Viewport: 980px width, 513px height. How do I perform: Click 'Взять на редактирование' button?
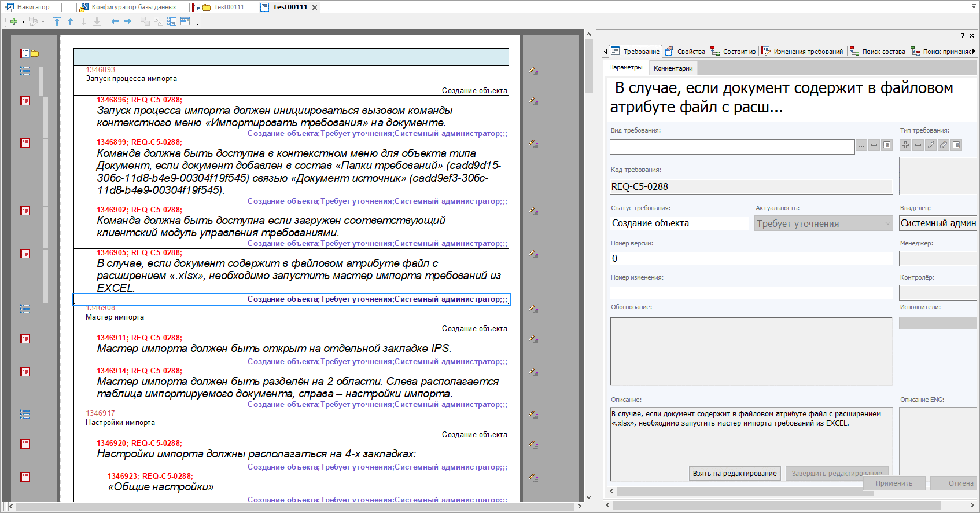click(735, 473)
